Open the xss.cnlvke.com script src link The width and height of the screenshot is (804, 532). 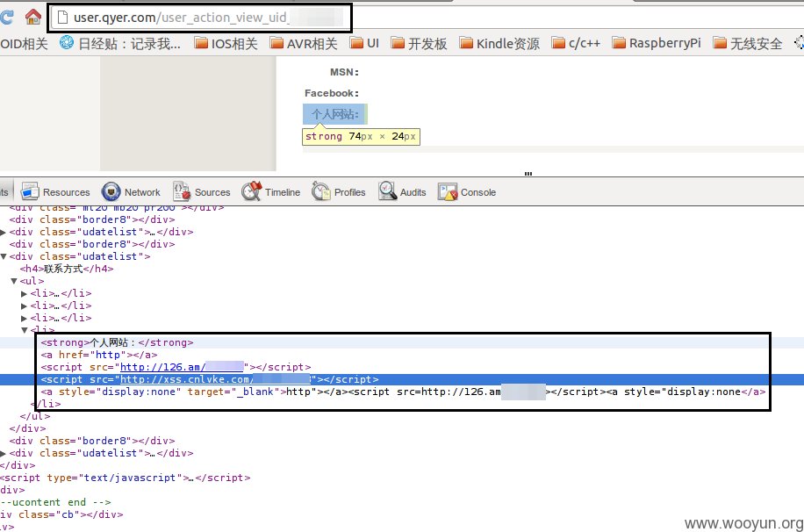point(215,379)
